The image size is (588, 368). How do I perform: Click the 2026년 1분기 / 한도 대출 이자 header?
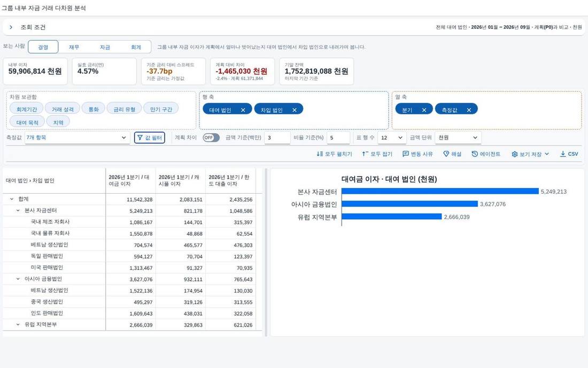click(x=230, y=180)
